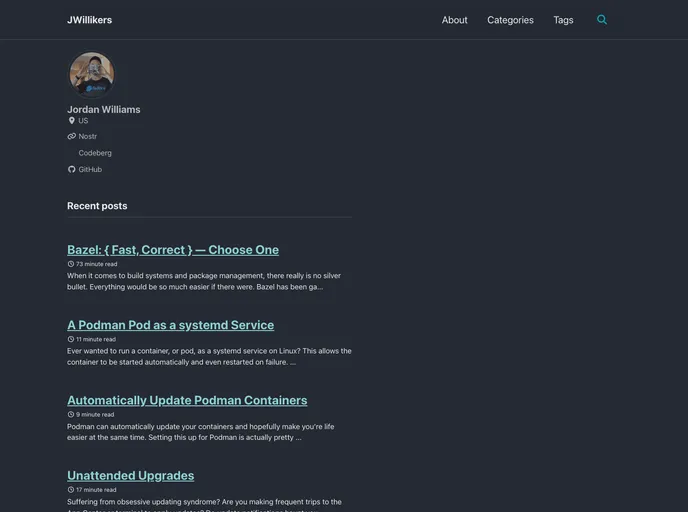Open the search magnifier icon
The width and height of the screenshot is (688, 512).
(x=602, y=20)
